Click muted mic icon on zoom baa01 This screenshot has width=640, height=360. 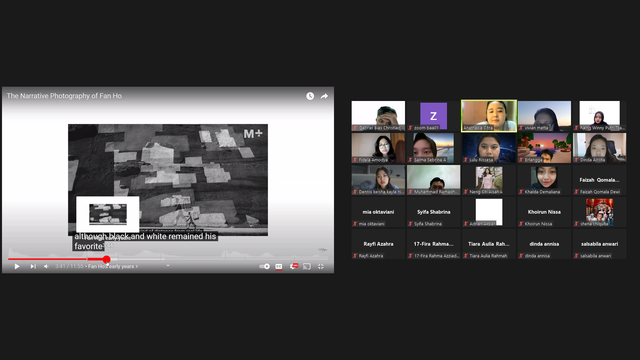point(411,128)
